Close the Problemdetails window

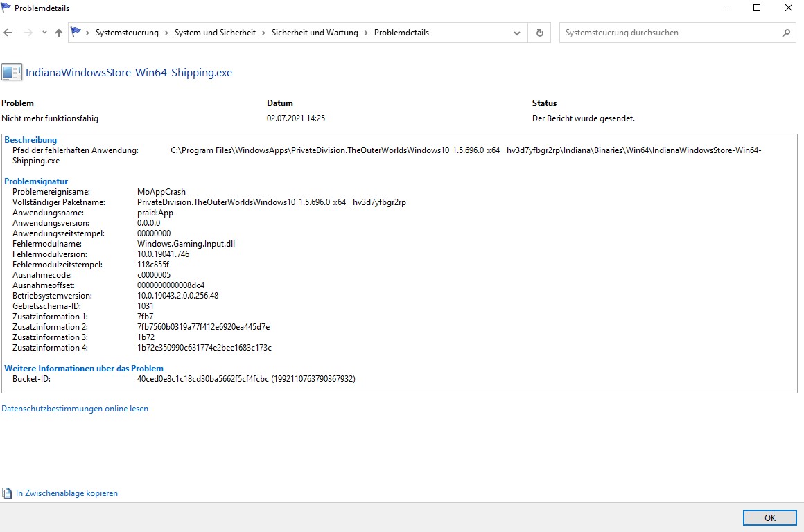789,8
